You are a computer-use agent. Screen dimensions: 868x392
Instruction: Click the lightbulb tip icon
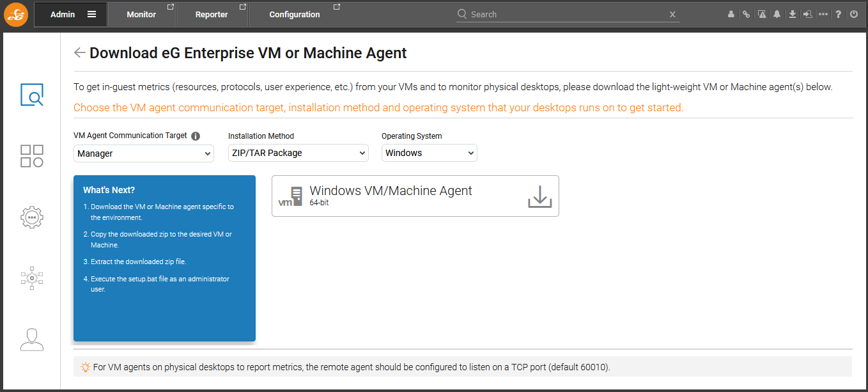pyautogui.click(x=85, y=367)
